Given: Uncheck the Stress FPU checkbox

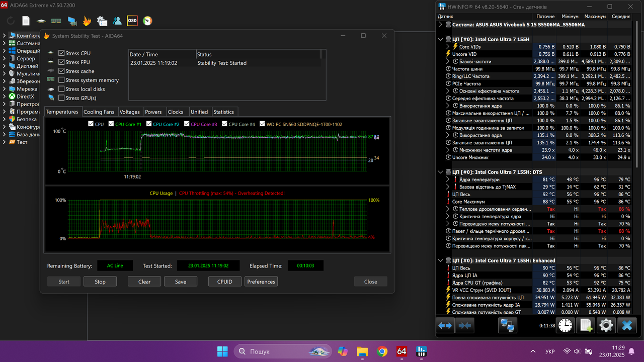Looking at the screenshot, I should 61,62.
